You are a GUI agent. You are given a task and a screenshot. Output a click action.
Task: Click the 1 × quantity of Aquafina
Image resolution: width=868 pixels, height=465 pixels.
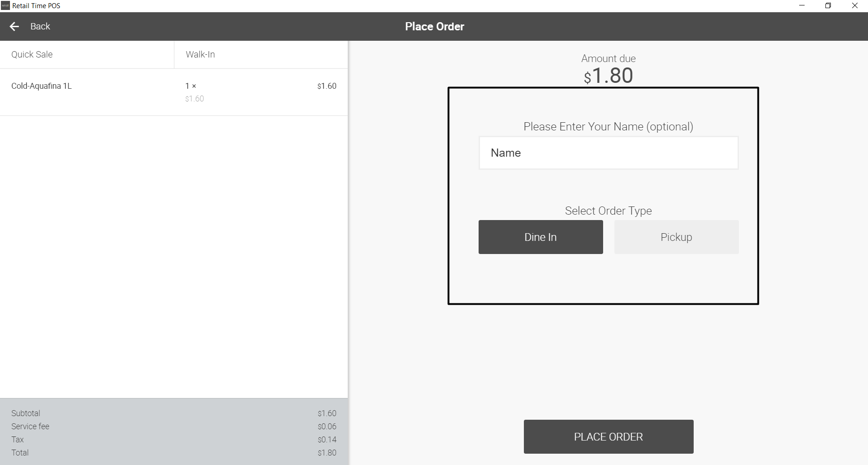(191, 86)
